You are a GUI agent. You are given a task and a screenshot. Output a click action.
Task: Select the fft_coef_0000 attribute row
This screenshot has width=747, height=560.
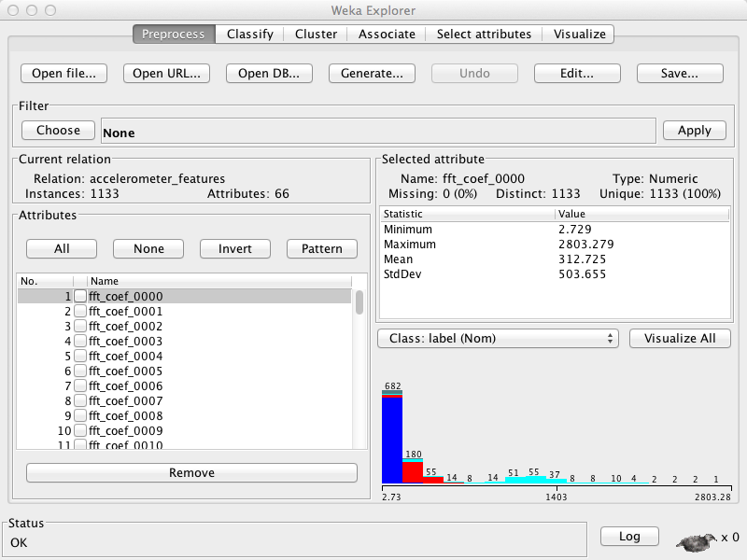[185, 296]
